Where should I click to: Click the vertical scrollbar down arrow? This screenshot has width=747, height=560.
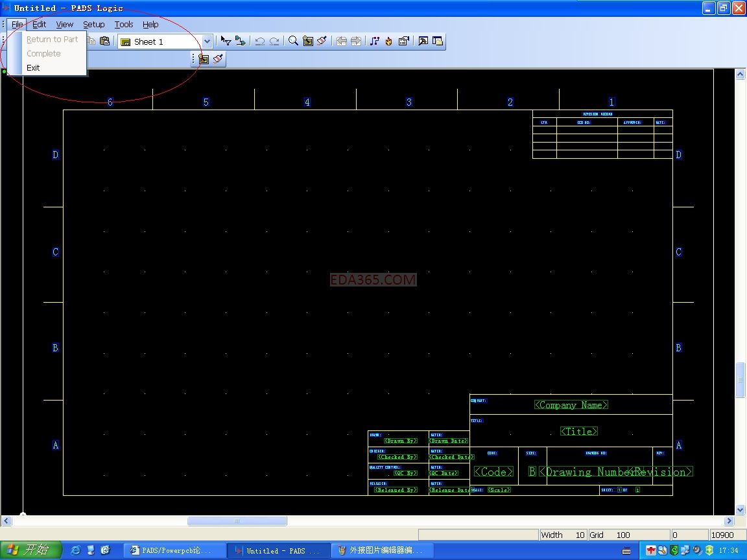point(740,510)
